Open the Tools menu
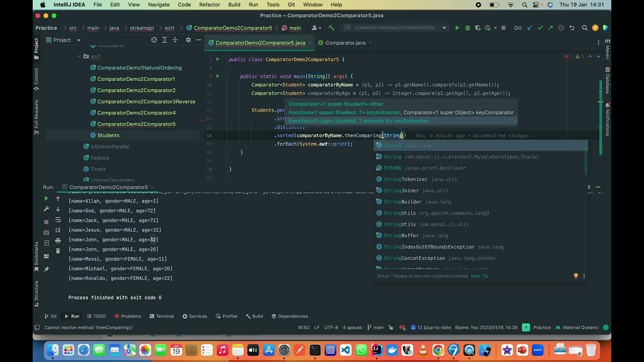Image resolution: width=644 pixels, height=362 pixels. tap(273, 5)
